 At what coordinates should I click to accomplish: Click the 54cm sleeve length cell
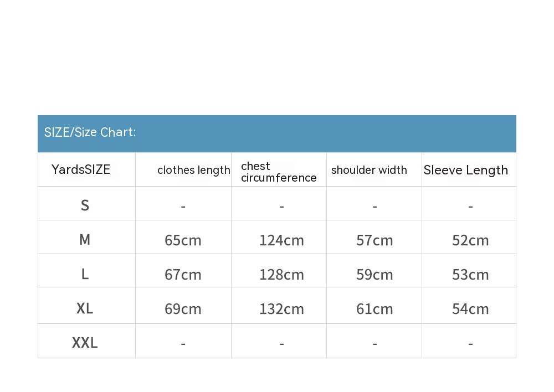coord(470,309)
